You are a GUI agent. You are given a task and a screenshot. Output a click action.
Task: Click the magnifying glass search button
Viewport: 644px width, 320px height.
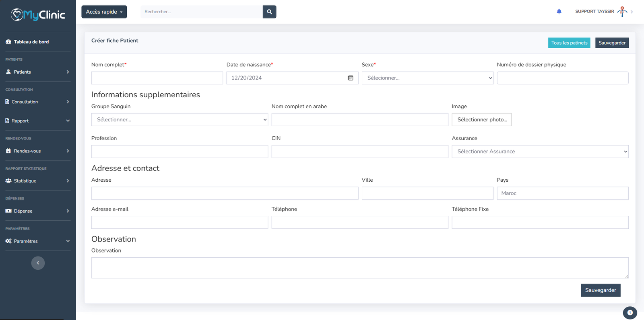click(269, 12)
